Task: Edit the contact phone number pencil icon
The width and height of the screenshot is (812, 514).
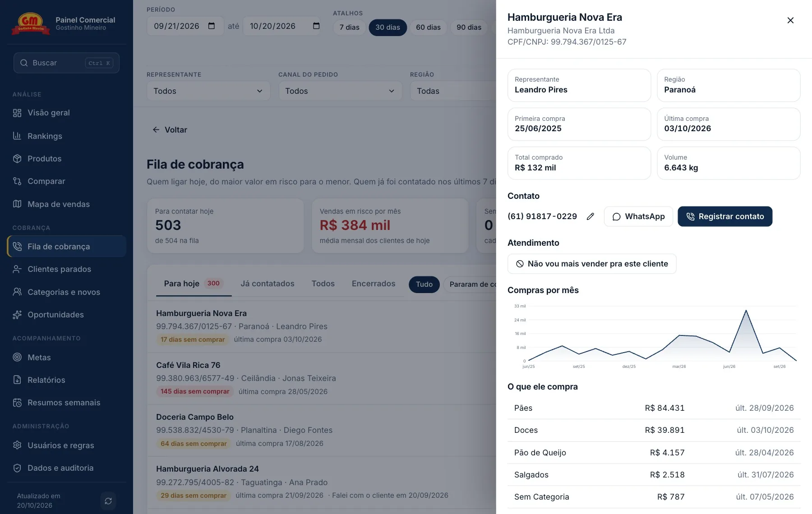Action: 591,216
